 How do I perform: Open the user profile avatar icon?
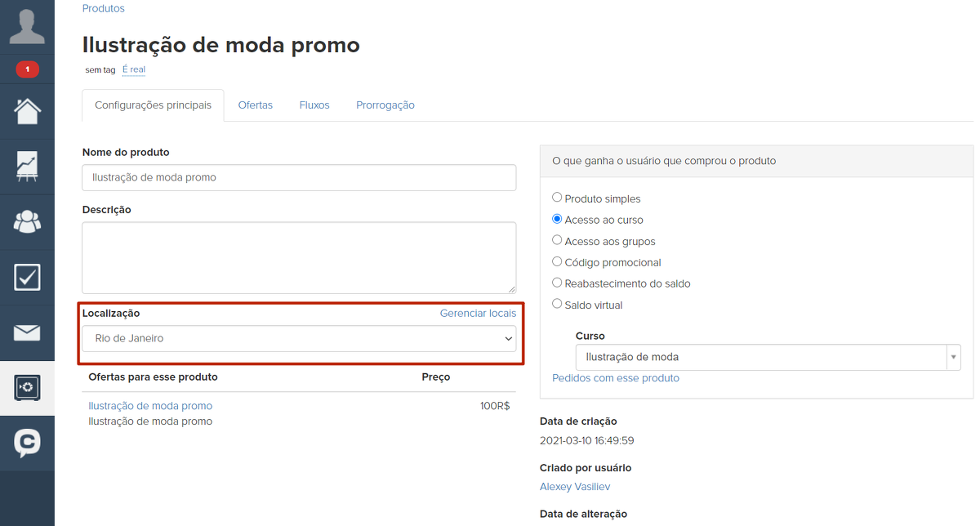click(27, 26)
